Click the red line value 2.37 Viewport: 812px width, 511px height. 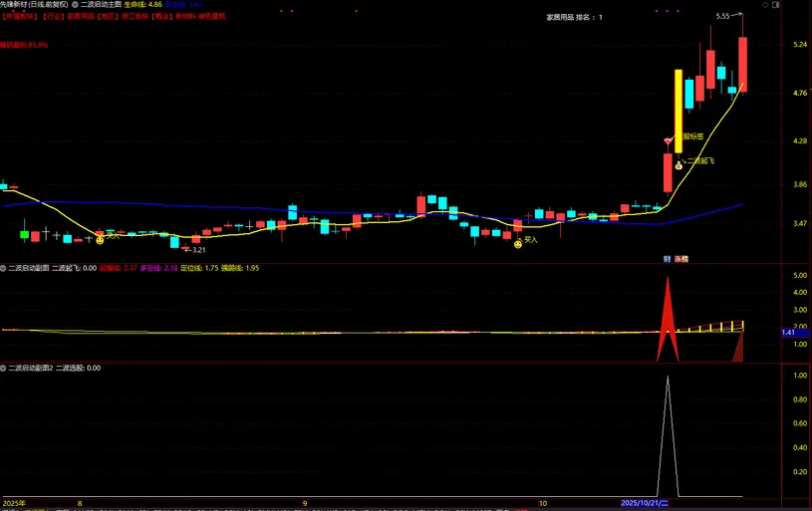click(131, 268)
